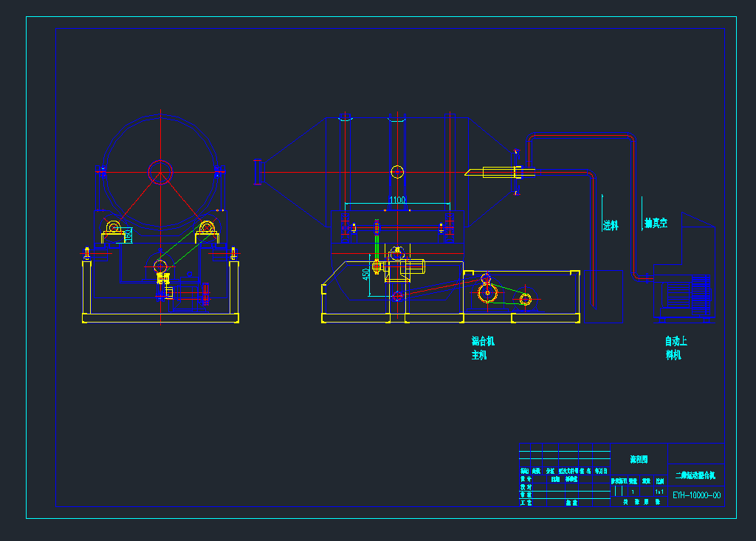Select the yellow feed nozzle at drum outlet
Screen dimensions: 756x541
coord(500,173)
